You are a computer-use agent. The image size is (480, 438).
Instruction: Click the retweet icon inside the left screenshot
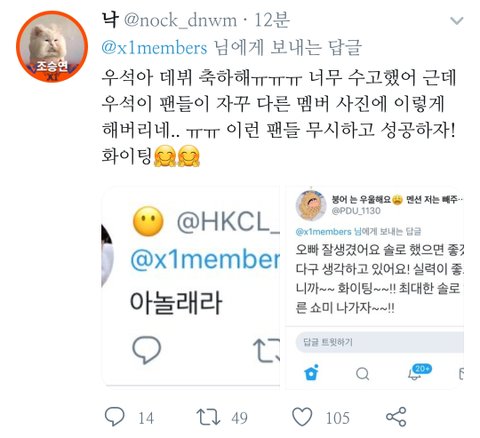[x=266, y=350]
